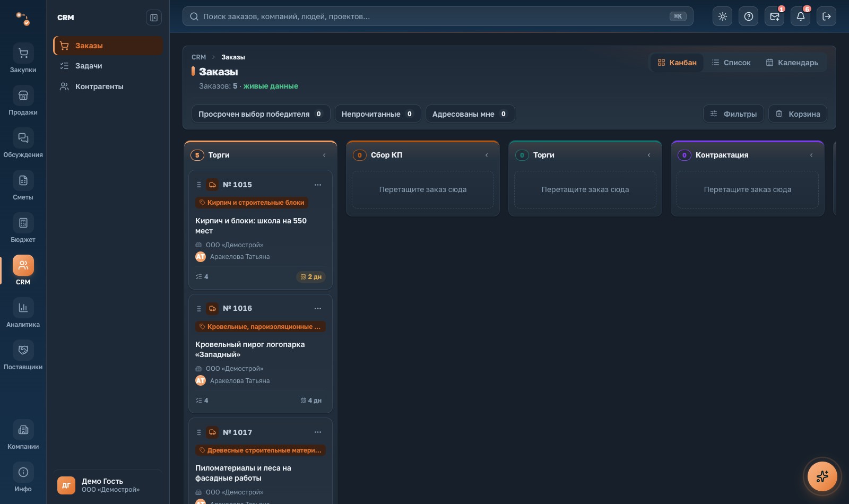The width and height of the screenshot is (849, 504).
Task: Open the help icon
Action: coord(748,16)
